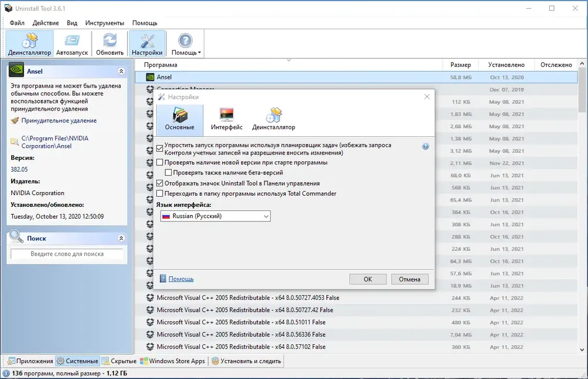Click the Установить и следить tab
This screenshot has width=588, height=379.
(x=246, y=361)
